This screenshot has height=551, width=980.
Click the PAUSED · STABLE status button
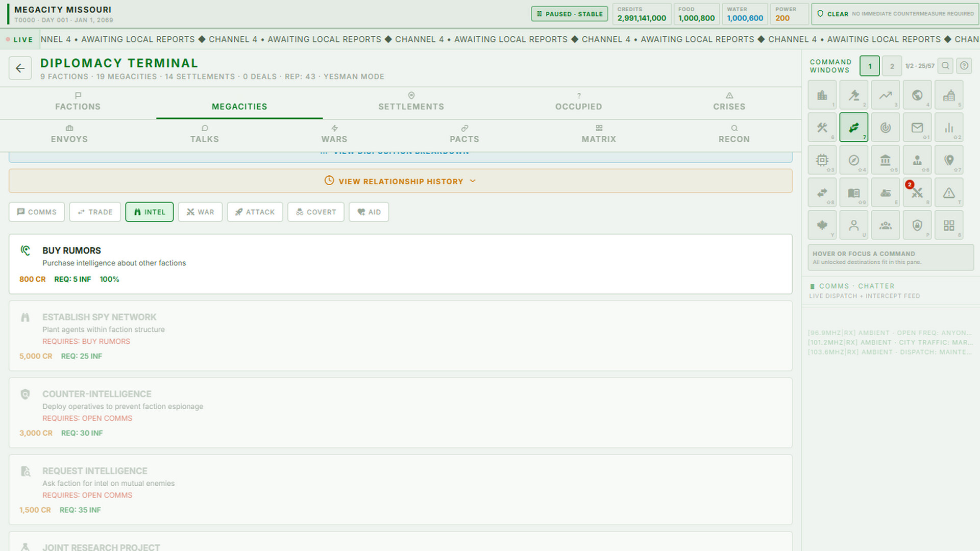coord(570,14)
